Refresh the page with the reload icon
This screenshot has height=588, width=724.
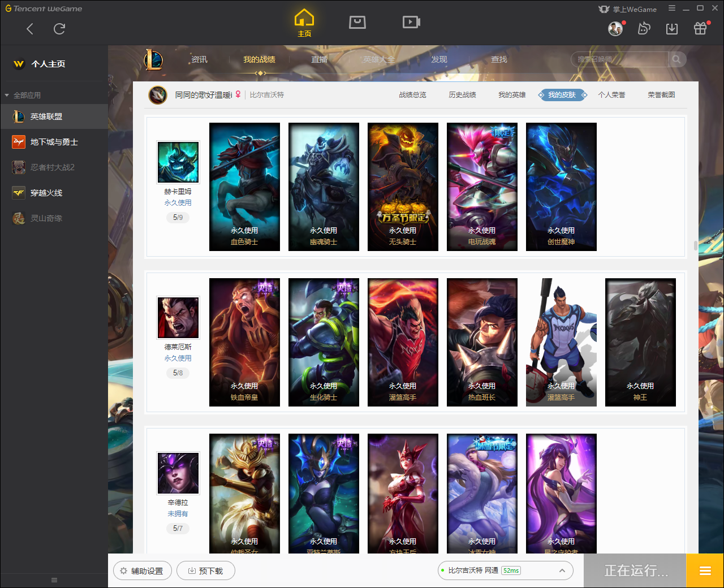click(x=59, y=29)
